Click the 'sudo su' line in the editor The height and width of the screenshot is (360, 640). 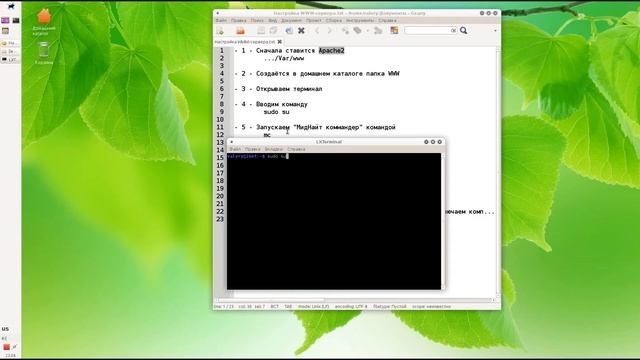(x=276, y=112)
